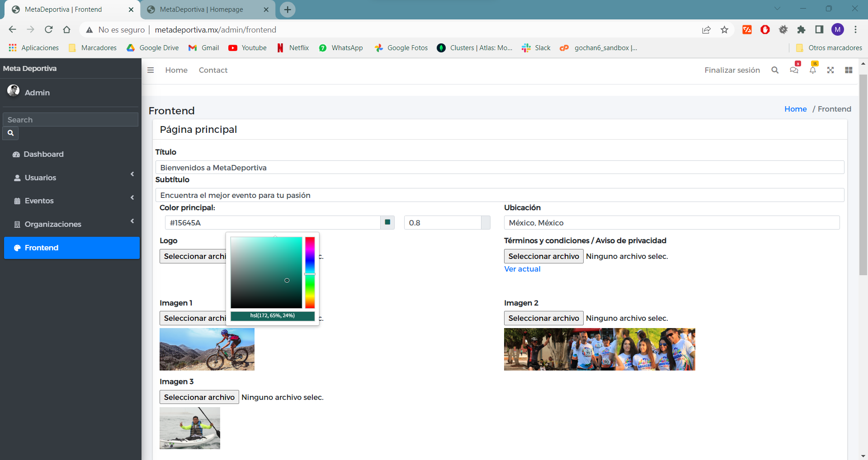Open the navbar search icon
The image size is (868, 460).
tap(775, 70)
